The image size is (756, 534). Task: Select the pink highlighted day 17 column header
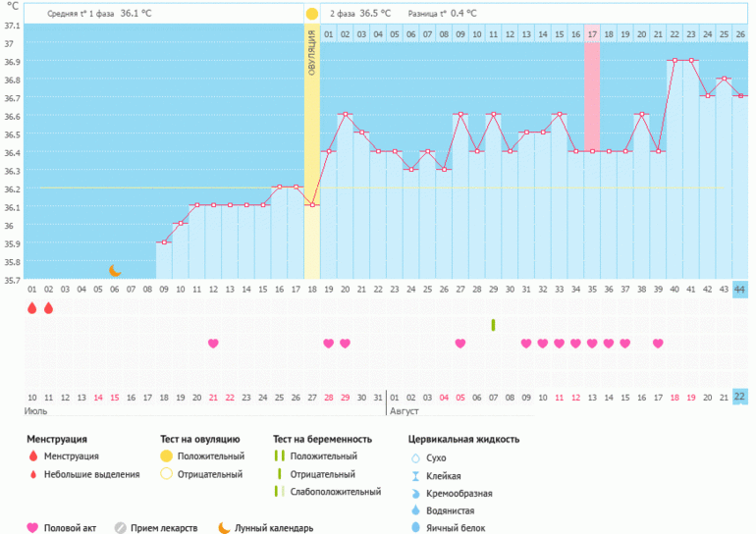point(592,34)
